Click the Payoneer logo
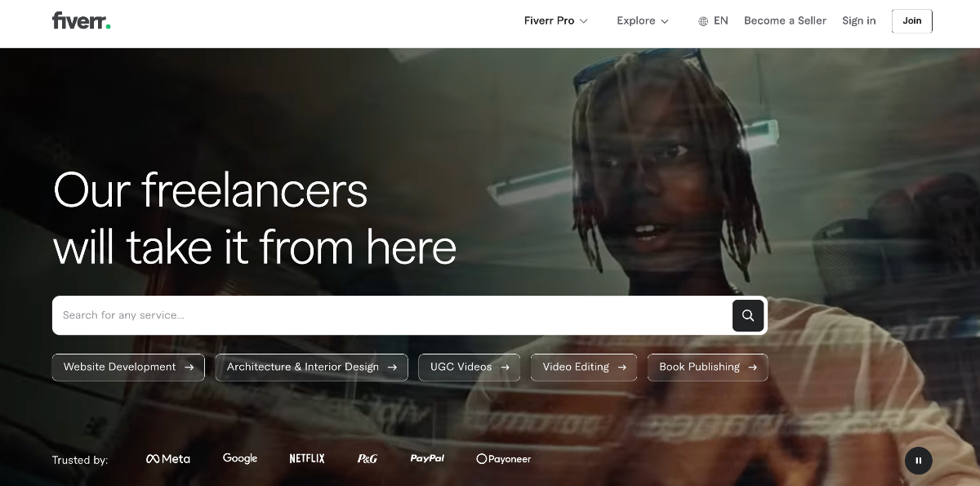Image resolution: width=980 pixels, height=486 pixels. (x=503, y=459)
